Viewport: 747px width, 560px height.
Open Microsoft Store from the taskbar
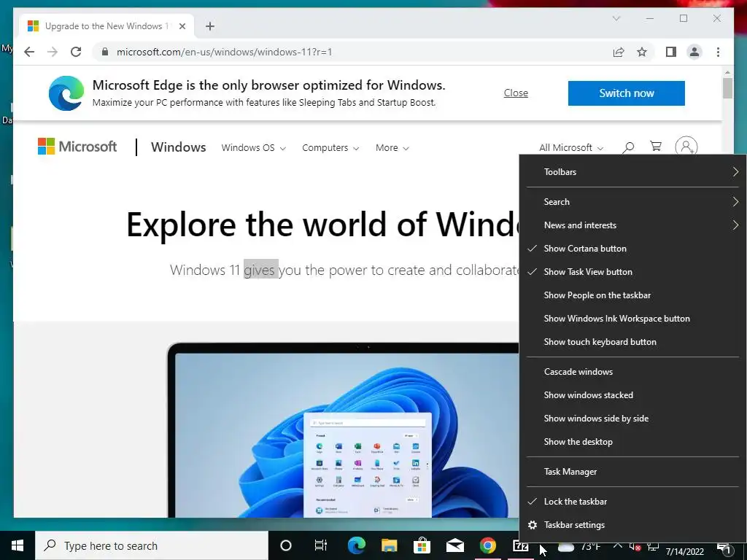[x=422, y=545]
